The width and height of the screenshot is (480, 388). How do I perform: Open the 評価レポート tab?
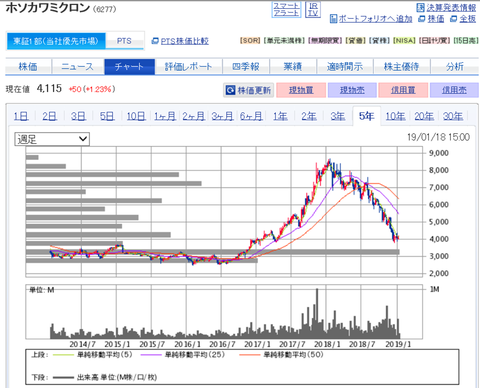[x=189, y=67]
